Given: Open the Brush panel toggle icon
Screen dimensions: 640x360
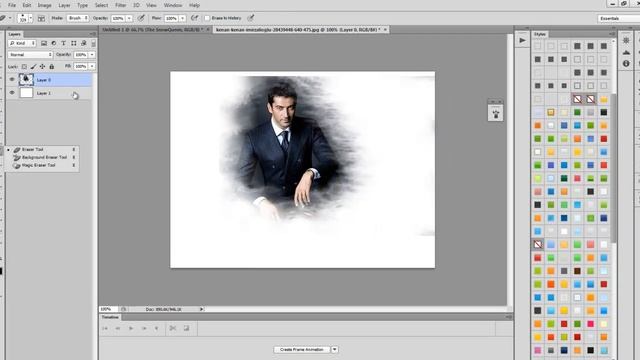Looking at the screenshot, I should 41,18.
